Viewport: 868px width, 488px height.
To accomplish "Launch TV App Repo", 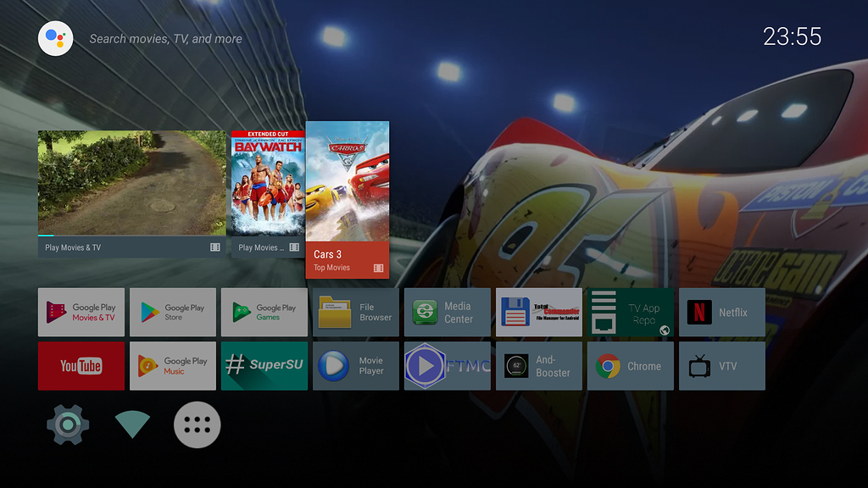I will coord(630,312).
